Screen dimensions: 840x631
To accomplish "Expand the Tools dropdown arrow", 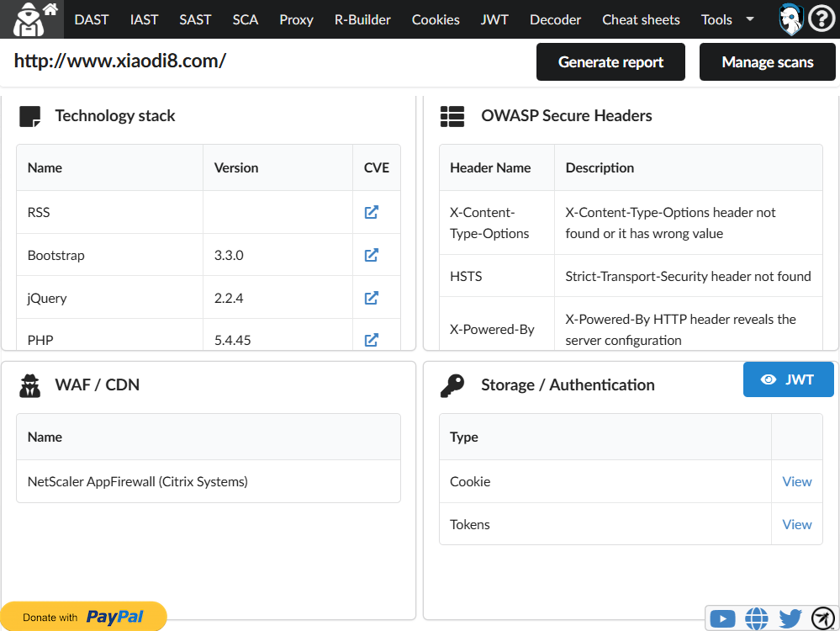I will pyautogui.click(x=750, y=19).
